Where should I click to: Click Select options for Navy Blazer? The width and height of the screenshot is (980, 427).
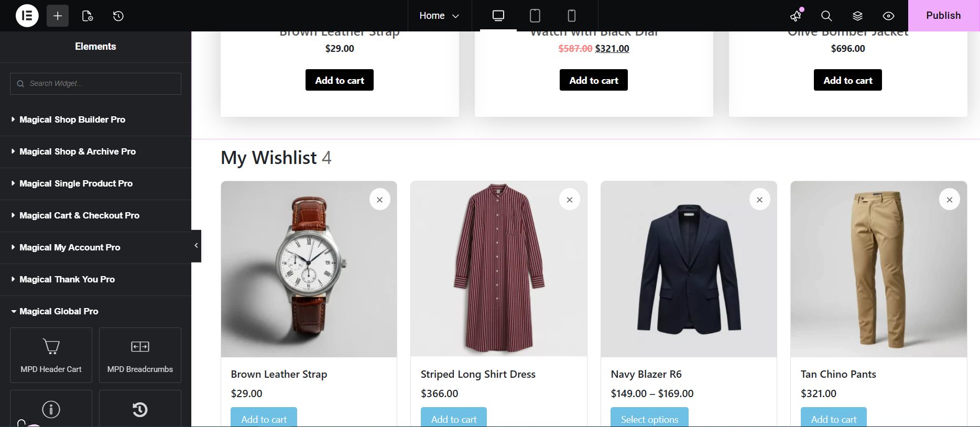click(649, 419)
